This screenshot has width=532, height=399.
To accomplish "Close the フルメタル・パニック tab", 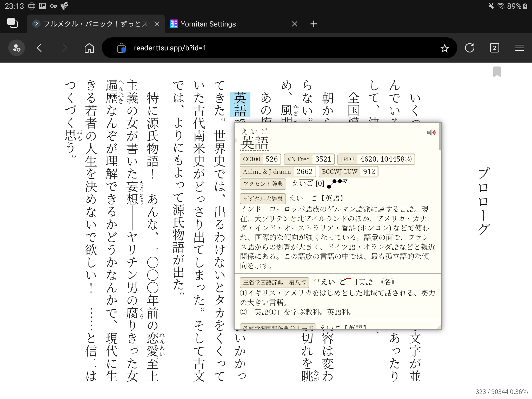I will [x=157, y=24].
